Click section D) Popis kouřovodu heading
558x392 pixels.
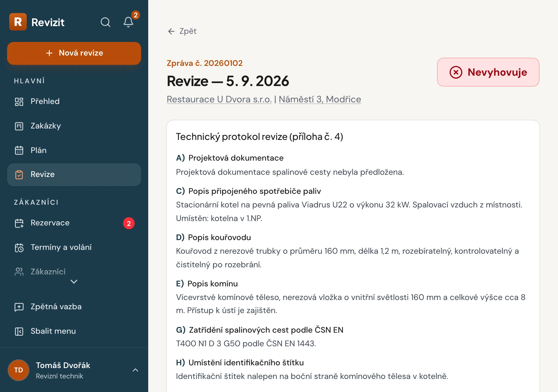[x=213, y=237]
